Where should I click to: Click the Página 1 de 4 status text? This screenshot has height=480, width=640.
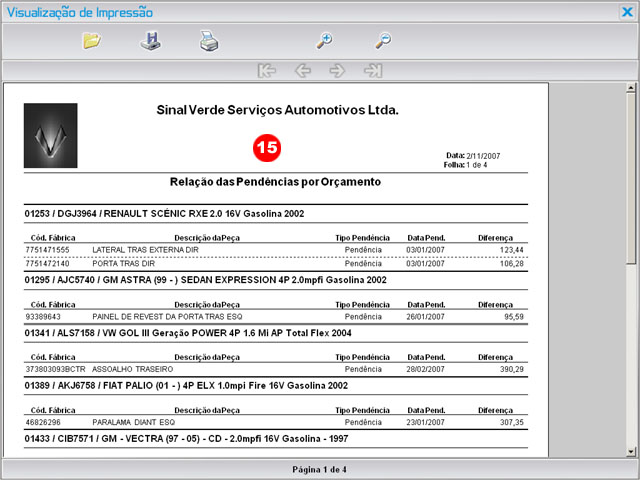point(320,469)
